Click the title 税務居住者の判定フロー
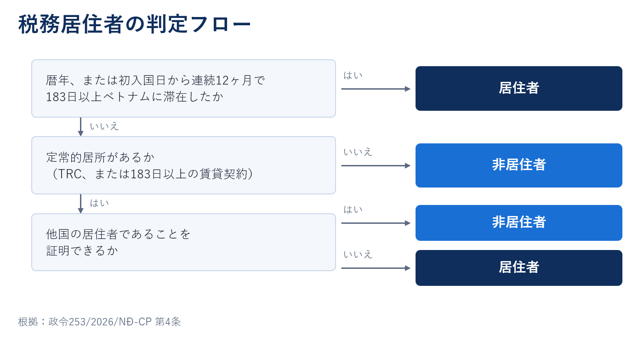Image resolution: width=644 pixels, height=341 pixels. pos(135,24)
